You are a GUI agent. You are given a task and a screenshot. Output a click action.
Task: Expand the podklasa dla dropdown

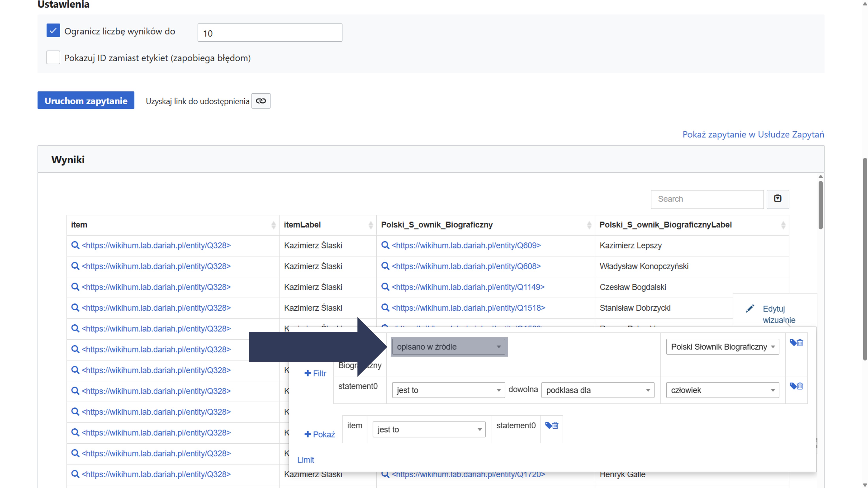click(597, 390)
